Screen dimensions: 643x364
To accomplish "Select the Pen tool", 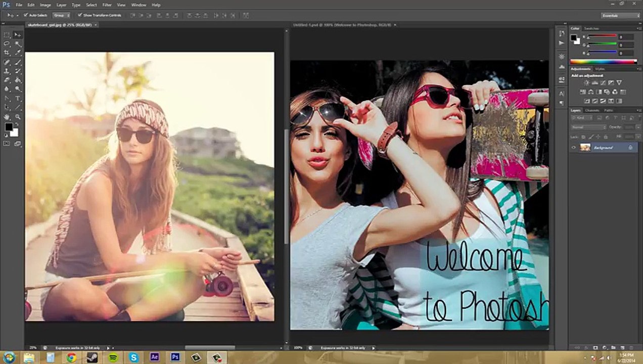I will pos(7,98).
